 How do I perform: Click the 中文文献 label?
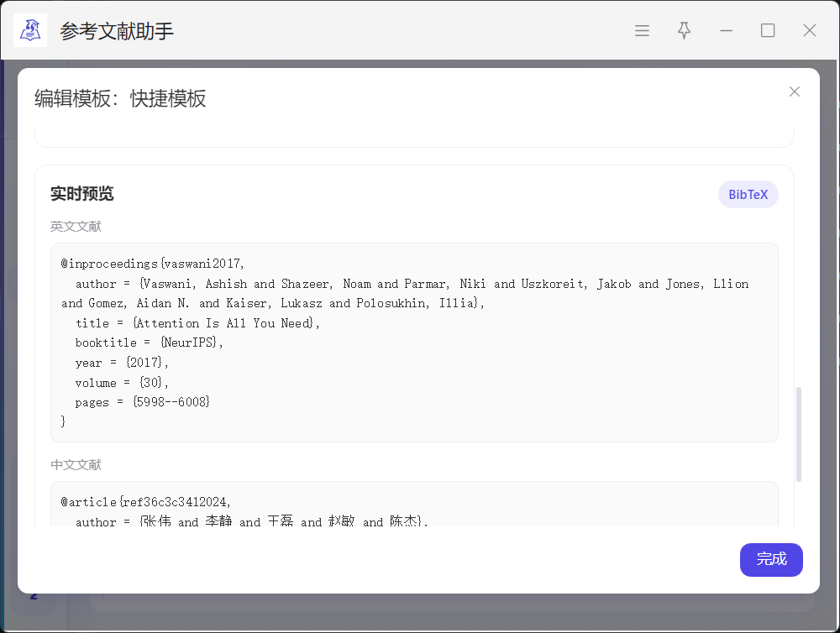76,465
